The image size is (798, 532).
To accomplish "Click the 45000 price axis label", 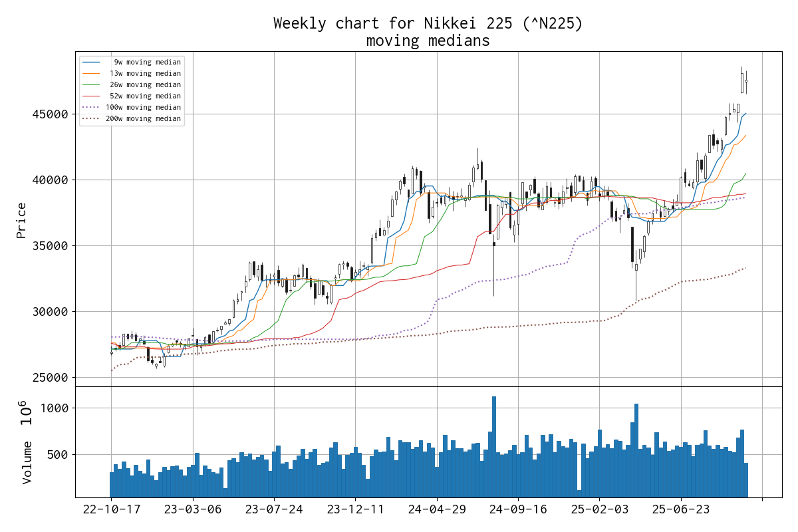I will pyautogui.click(x=50, y=114).
